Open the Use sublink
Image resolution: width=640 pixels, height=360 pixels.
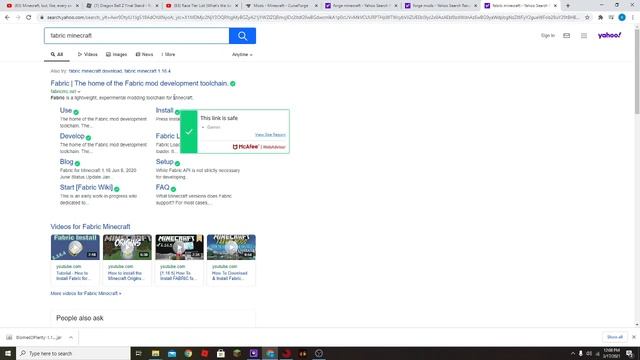(x=66, y=111)
